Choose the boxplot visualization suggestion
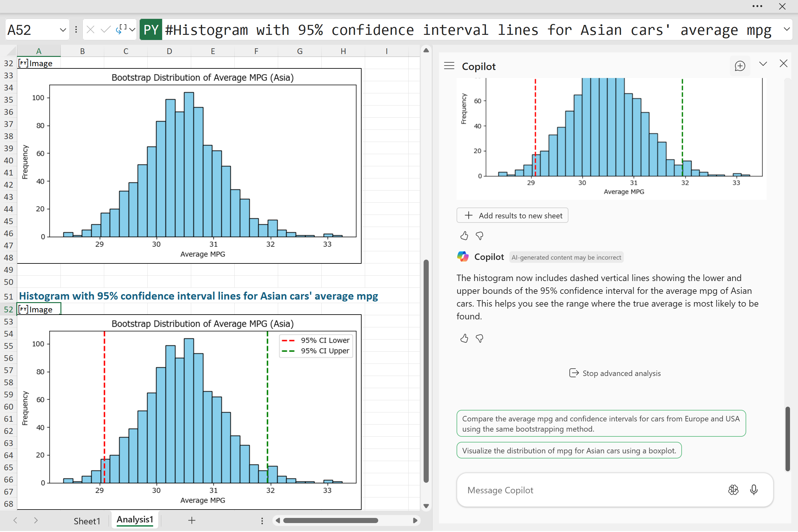Image resolution: width=798 pixels, height=532 pixels. click(569, 450)
